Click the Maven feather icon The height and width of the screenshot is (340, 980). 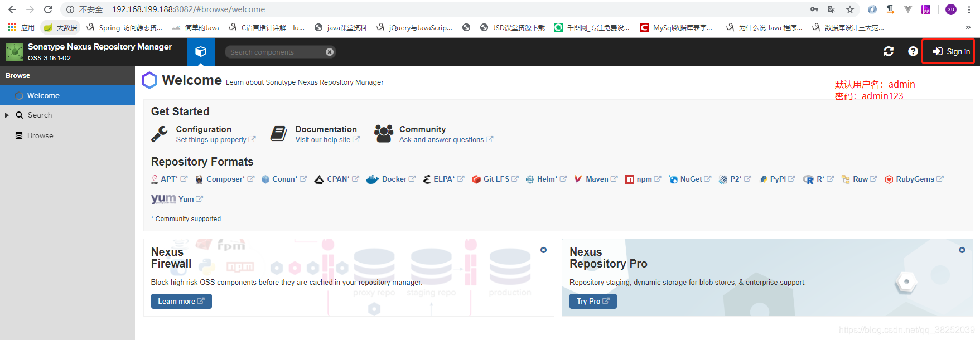(578, 179)
